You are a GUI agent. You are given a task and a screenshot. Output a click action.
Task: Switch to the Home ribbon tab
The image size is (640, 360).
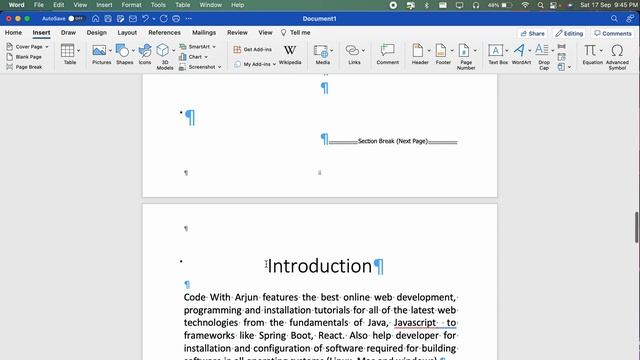[13, 33]
